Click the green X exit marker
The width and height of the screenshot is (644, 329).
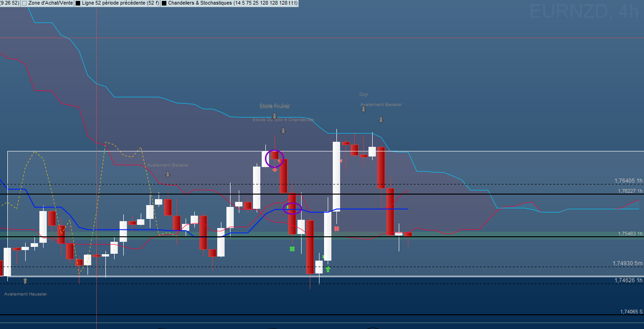[292, 249]
